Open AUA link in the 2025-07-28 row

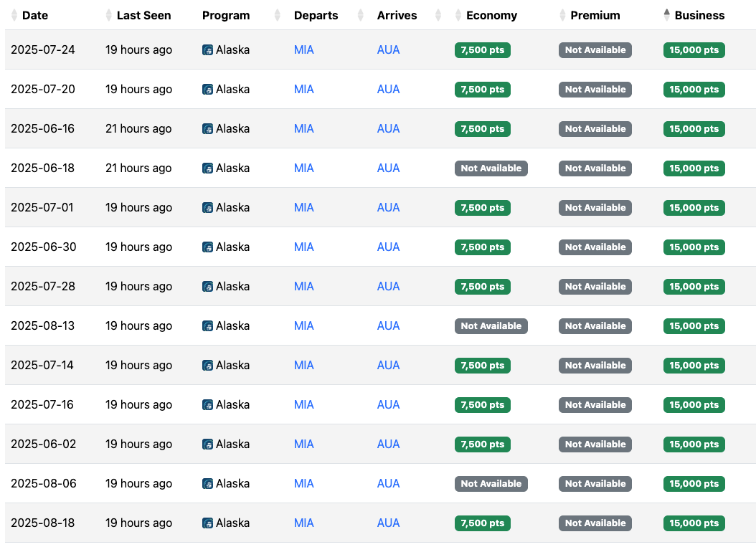click(388, 286)
